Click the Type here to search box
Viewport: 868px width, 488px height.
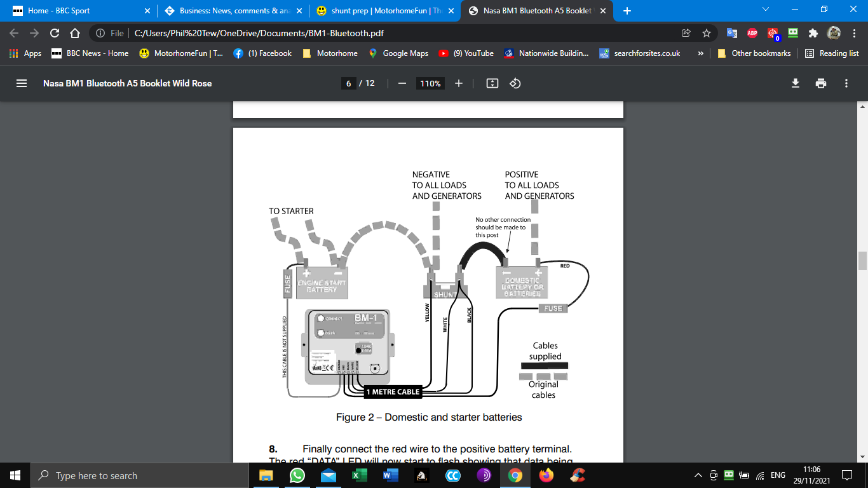tap(140, 475)
